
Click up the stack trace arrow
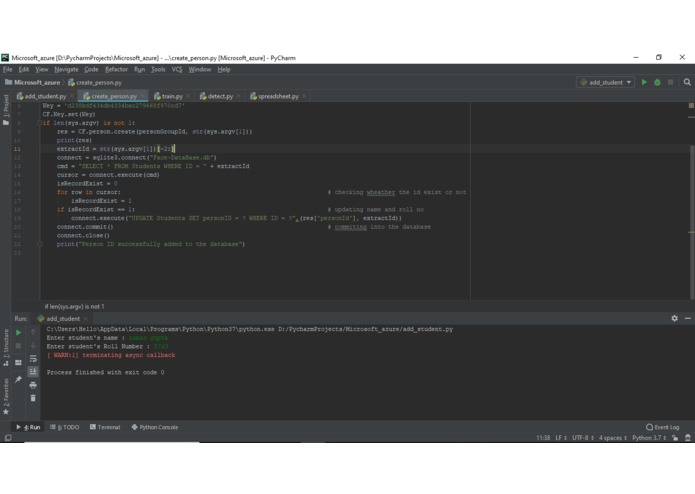33,332
